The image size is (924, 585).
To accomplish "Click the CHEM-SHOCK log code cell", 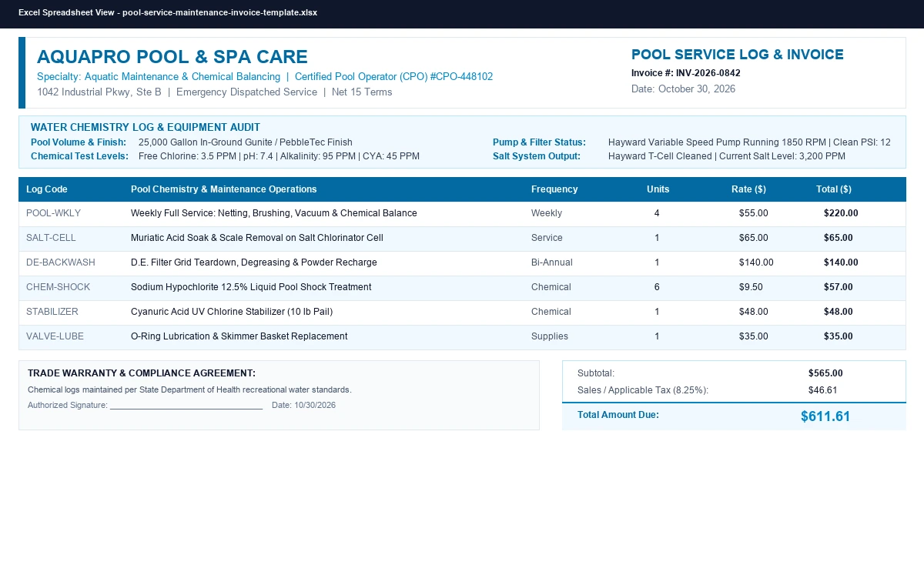I will 59,287.
